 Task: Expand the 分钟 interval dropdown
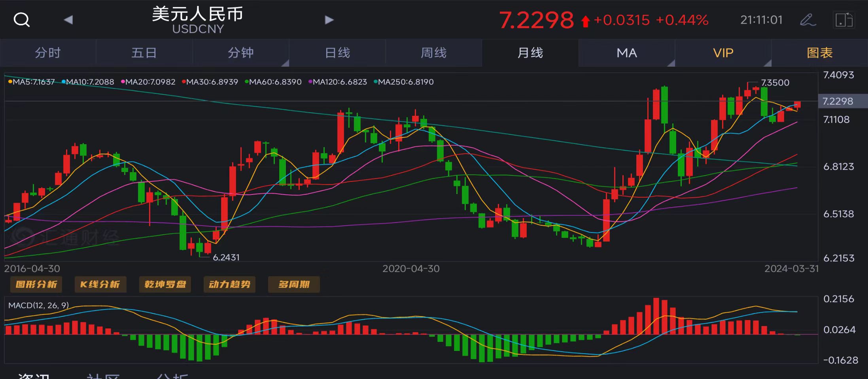241,53
